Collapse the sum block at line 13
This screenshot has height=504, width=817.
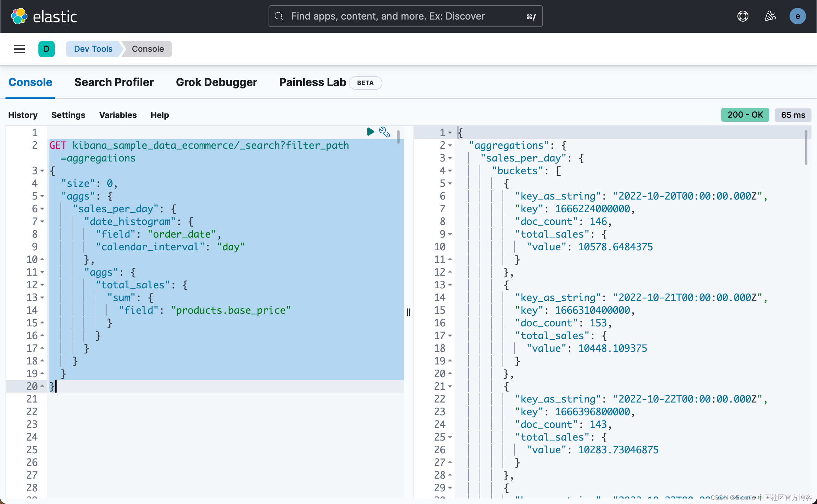click(42, 298)
